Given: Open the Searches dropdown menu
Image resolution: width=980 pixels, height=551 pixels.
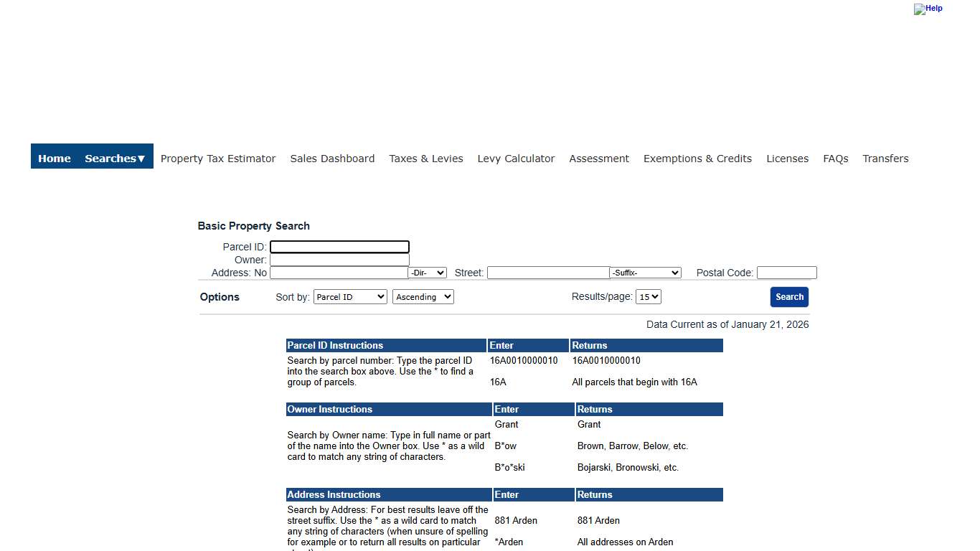Looking at the screenshot, I should coord(115,158).
